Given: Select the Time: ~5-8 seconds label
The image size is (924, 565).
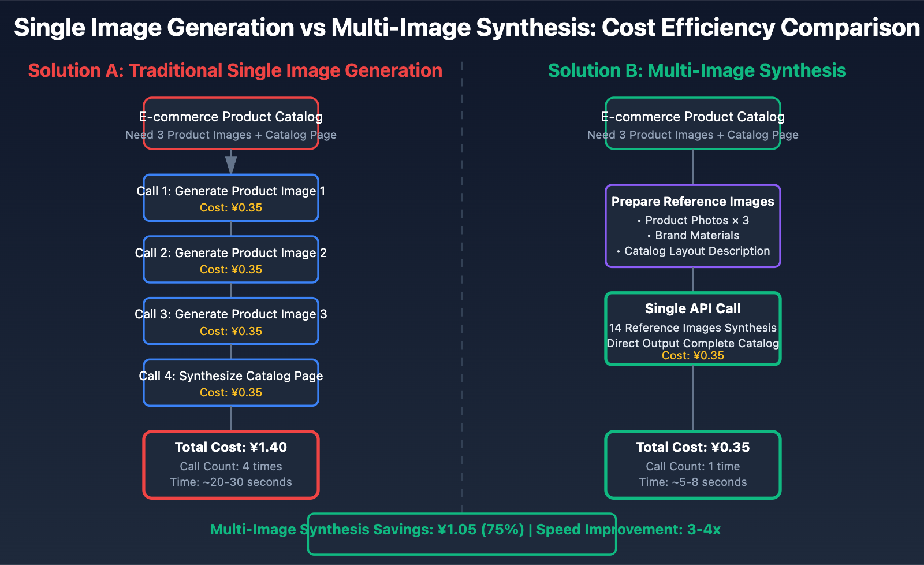Looking at the screenshot, I should (692, 481).
